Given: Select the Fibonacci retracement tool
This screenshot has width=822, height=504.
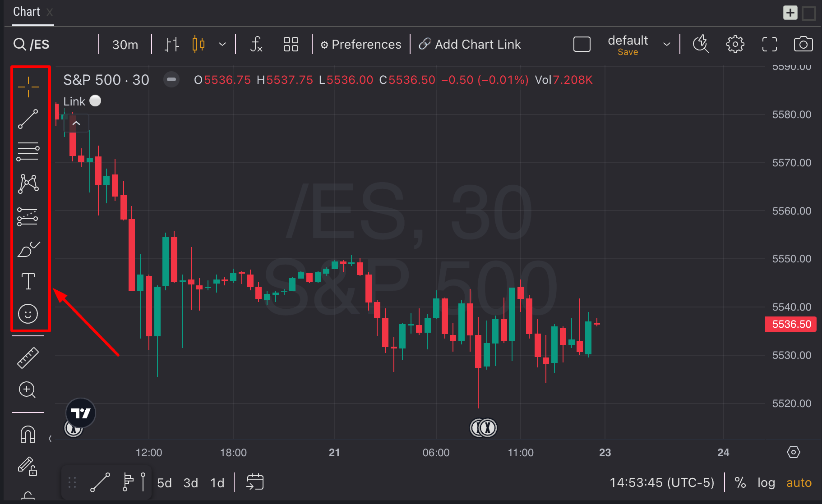Looking at the screenshot, I should point(28,151).
